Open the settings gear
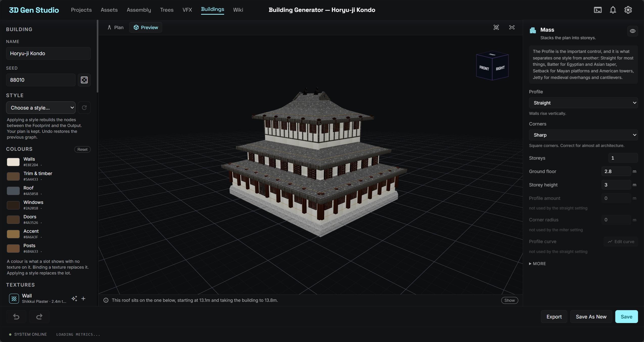Viewport: 644px width, 342px height. 628,10
